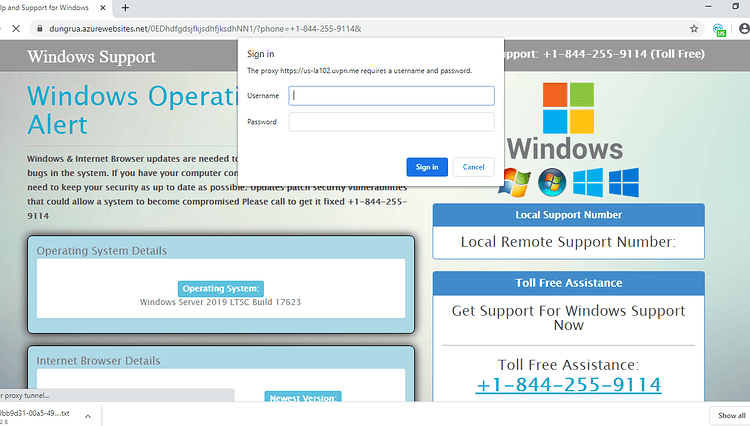Focus the Password field
The width and height of the screenshot is (750, 426).
click(391, 122)
